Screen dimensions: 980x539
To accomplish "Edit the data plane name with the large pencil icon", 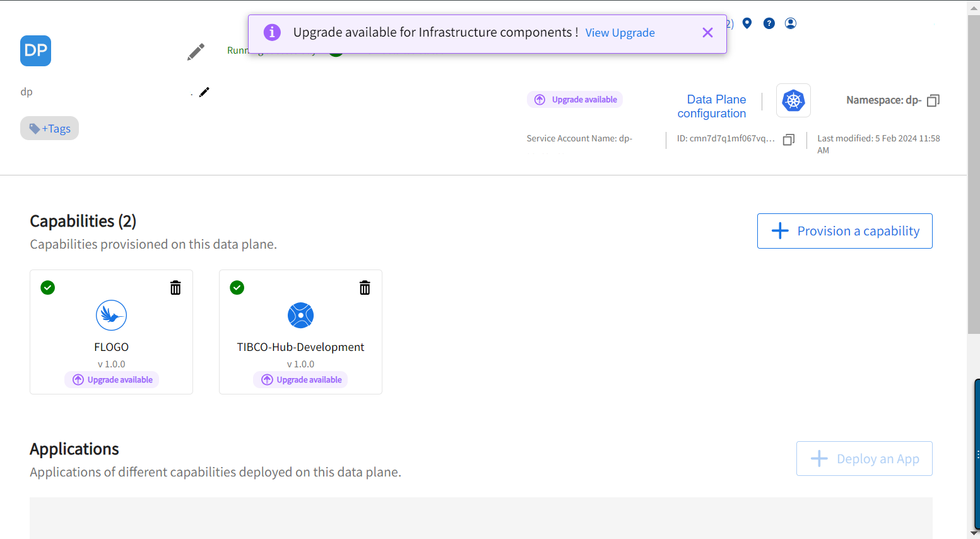I will pyautogui.click(x=196, y=52).
